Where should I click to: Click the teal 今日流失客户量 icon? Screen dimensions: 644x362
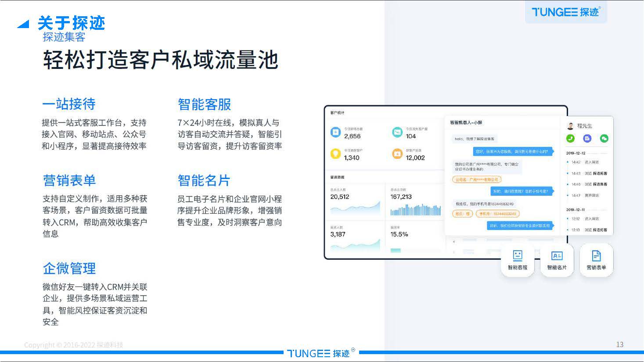(x=397, y=132)
